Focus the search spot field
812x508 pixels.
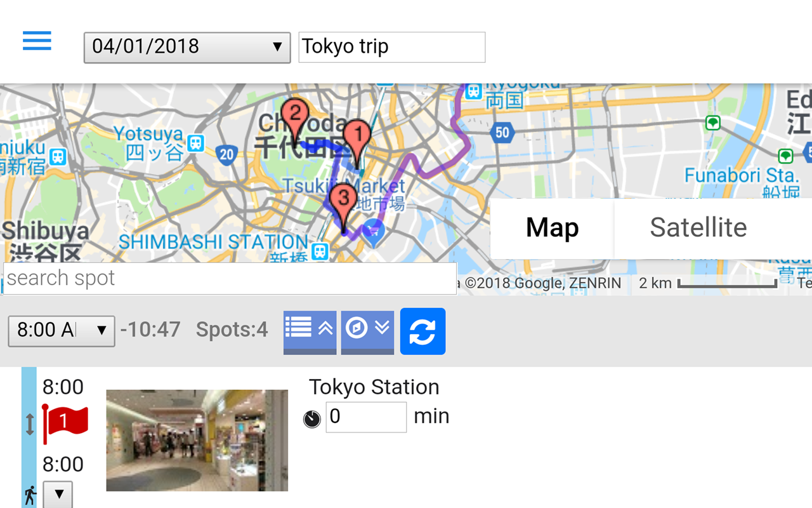pyautogui.click(x=230, y=278)
